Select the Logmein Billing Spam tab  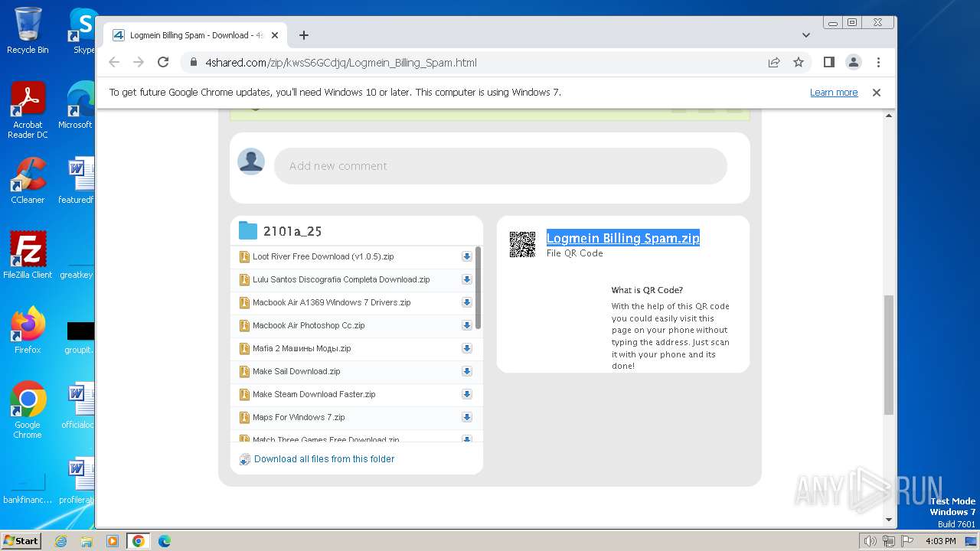(195, 35)
